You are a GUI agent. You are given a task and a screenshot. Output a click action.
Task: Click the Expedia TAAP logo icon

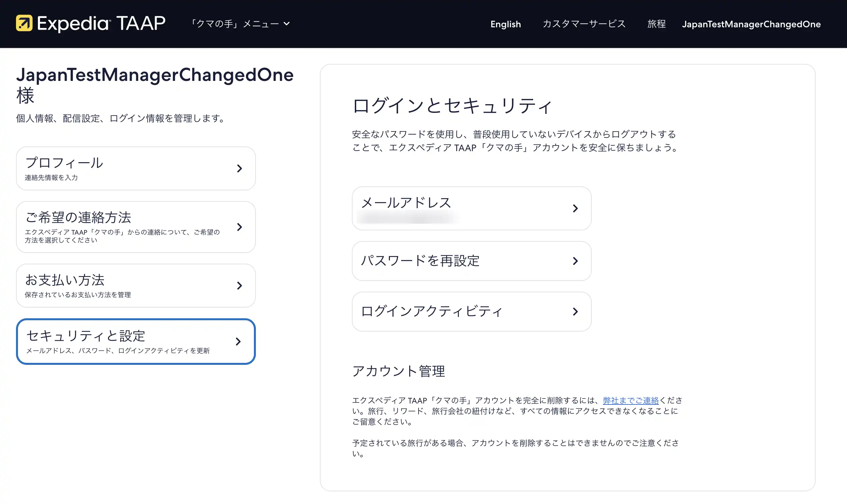(24, 23)
